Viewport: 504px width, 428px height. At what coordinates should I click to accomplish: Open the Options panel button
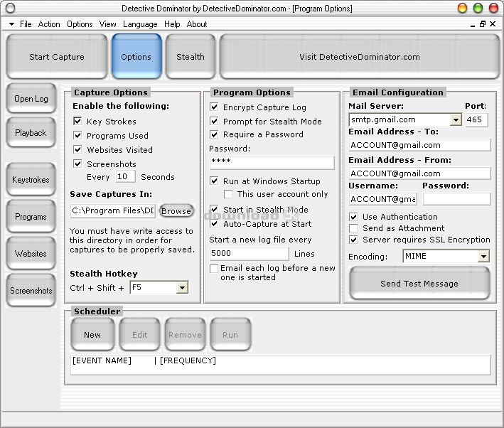point(136,57)
